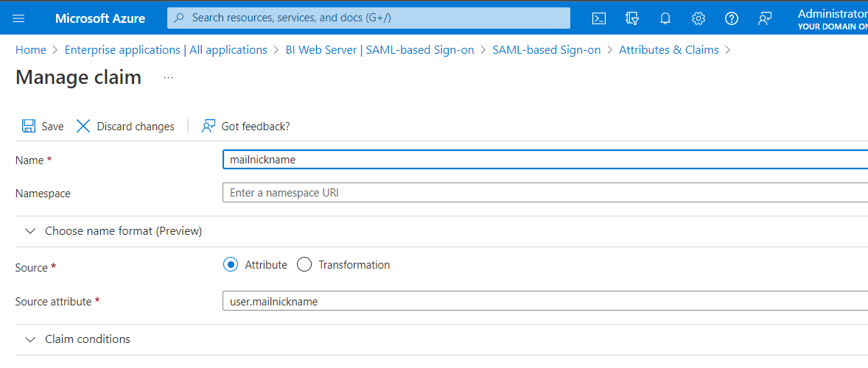868x368 pixels.
Task: Select the Attribute source radio button
Action: pos(231,264)
